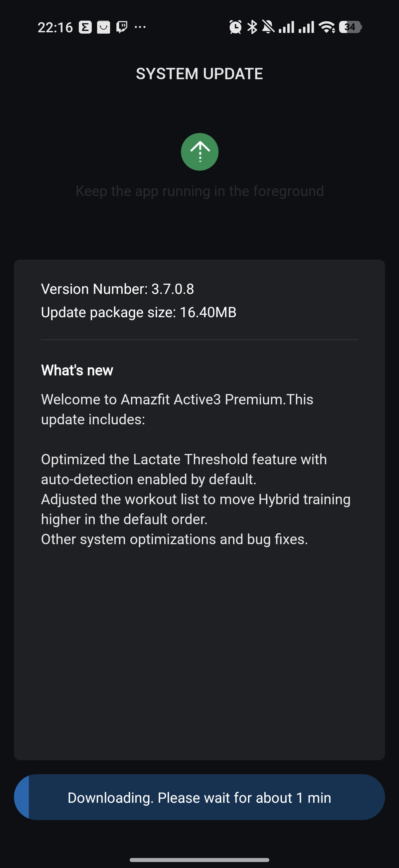The height and width of the screenshot is (868, 399).
Task: Tap the home gesture bar
Action: pos(199,860)
